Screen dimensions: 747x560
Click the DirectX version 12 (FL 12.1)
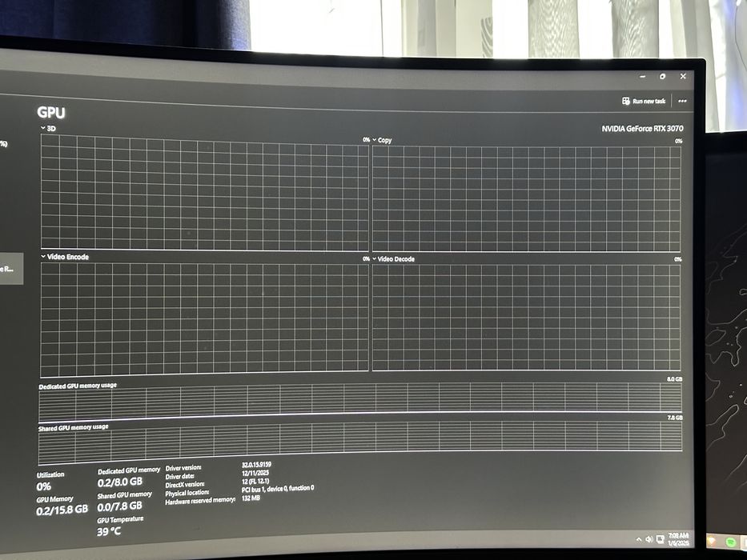click(255, 481)
